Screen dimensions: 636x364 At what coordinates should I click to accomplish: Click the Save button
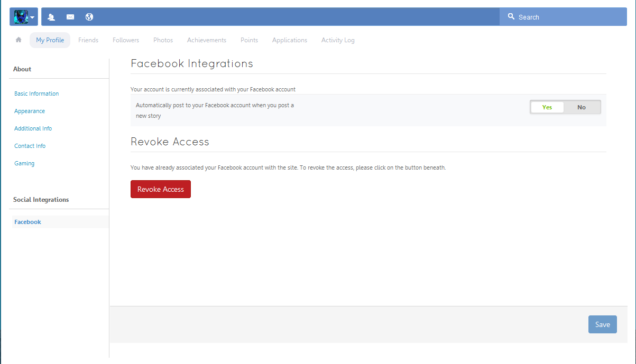603,324
